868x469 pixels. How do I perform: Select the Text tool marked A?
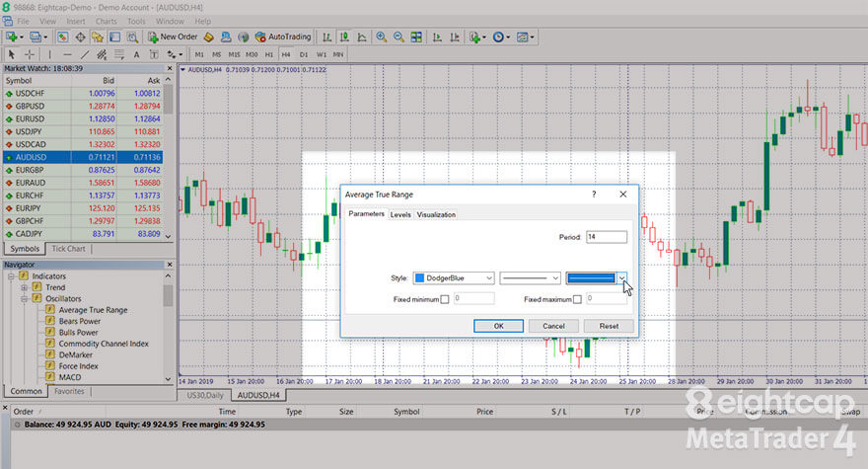point(137,54)
